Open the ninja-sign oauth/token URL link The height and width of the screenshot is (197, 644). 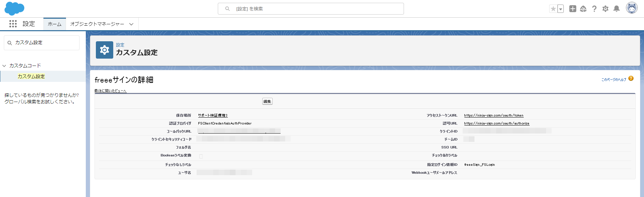[x=494, y=115]
